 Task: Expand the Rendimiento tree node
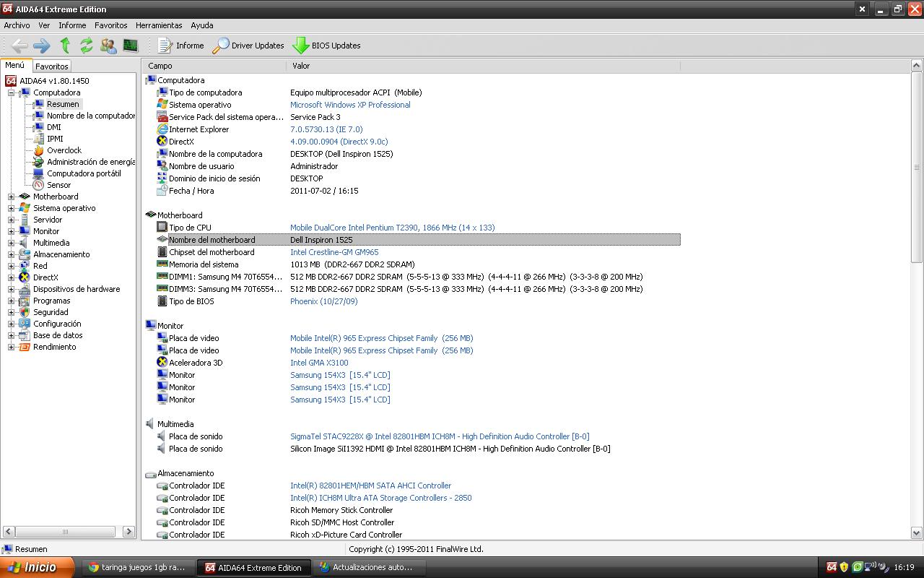click(11, 347)
